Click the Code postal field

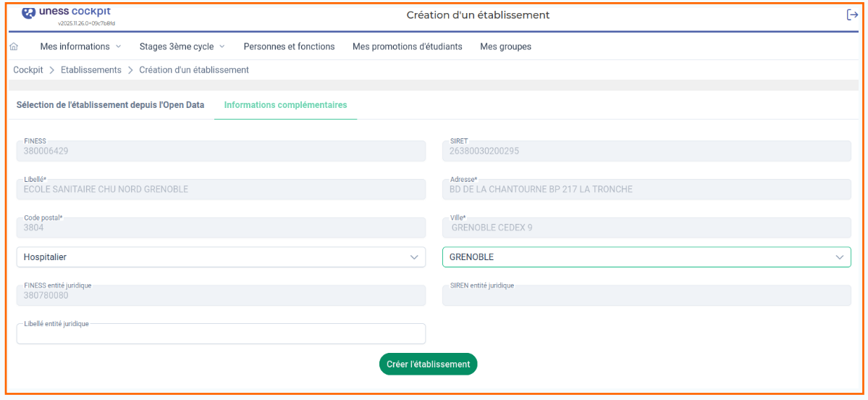[221, 228]
